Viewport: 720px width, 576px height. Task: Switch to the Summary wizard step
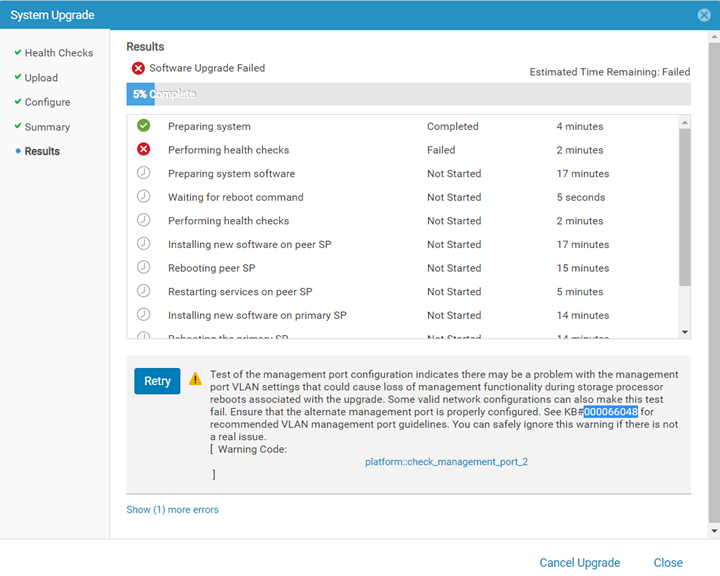click(47, 127)
